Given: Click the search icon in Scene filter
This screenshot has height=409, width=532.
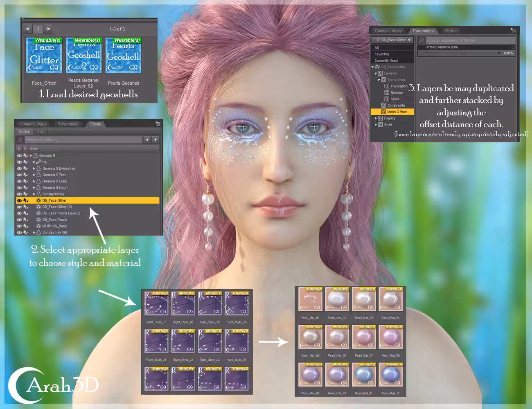Looking at the screenshot, I should pyautogui.click(x=20, y=140).
